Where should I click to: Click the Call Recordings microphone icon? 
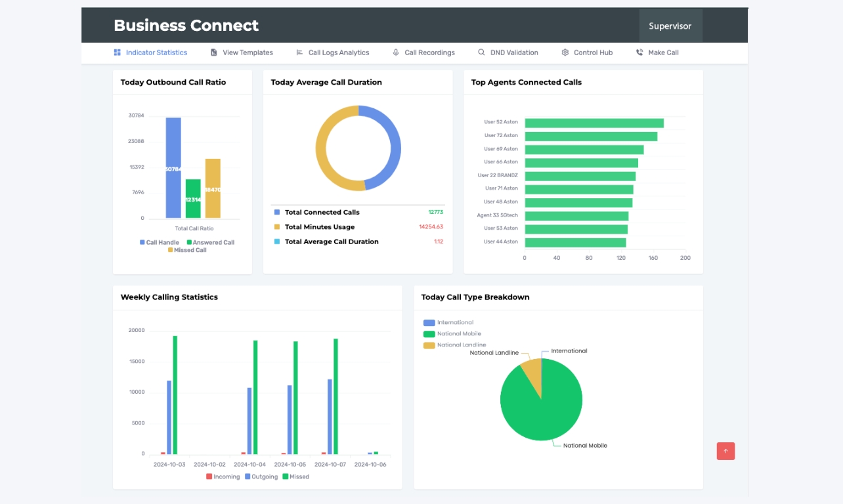pyautogui.click(x=396, y=52)
